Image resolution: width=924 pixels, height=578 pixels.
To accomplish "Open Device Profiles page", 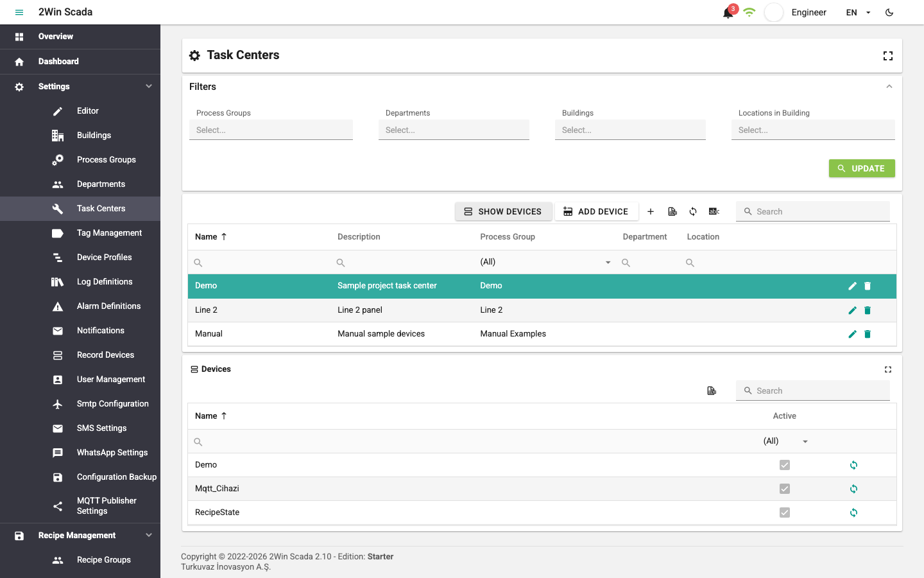I will click(80, 258).
